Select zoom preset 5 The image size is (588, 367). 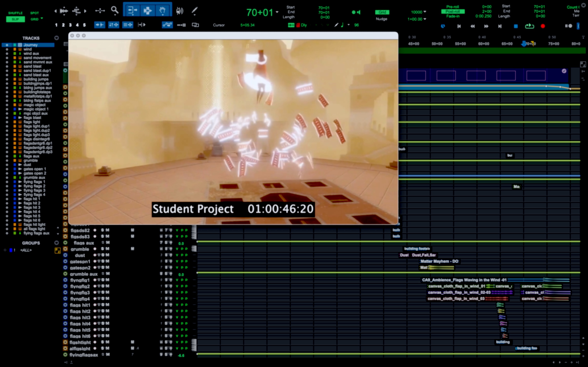point(84,25)
